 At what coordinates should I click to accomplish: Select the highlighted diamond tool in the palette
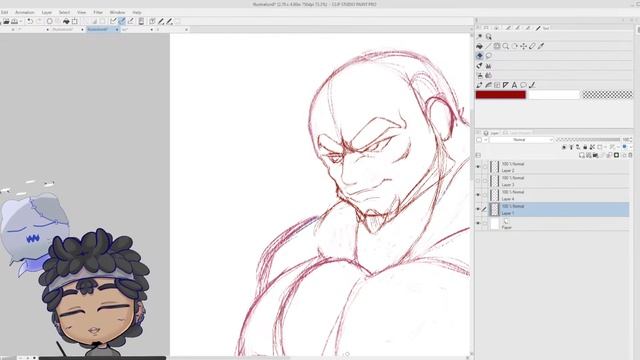click(480, 56)
